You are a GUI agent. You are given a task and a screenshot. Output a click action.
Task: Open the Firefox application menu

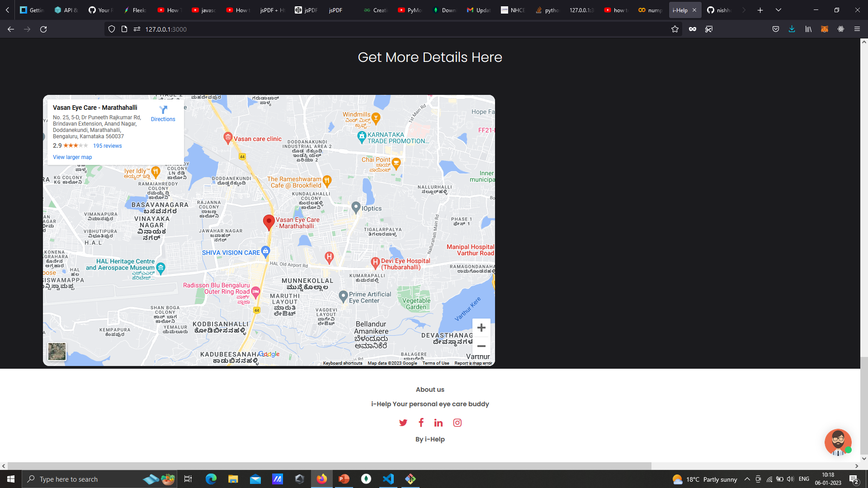[x=857, y=29]
